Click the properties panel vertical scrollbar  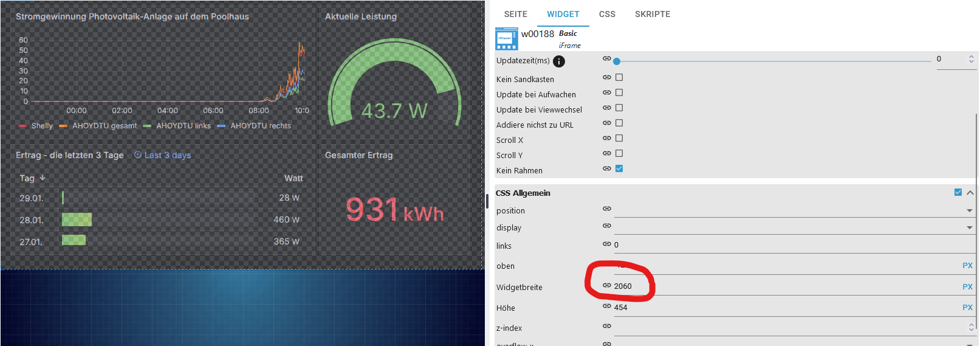tap(977, 222)
